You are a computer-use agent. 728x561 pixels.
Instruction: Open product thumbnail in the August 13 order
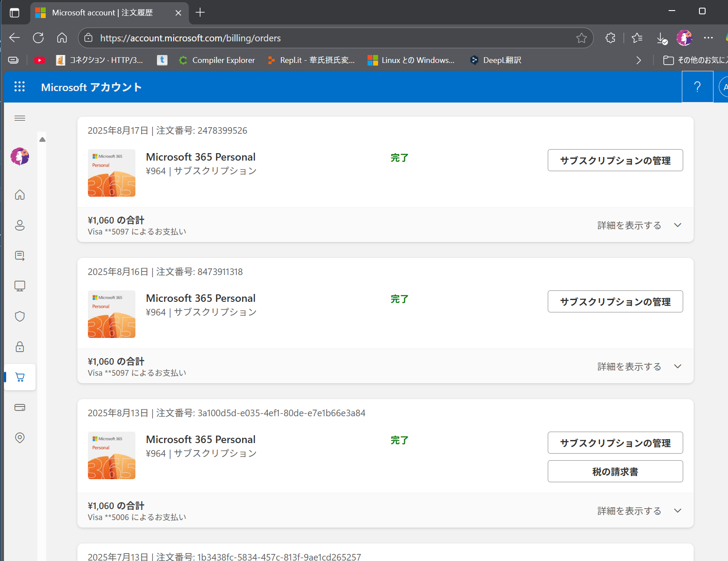point(112,455)
